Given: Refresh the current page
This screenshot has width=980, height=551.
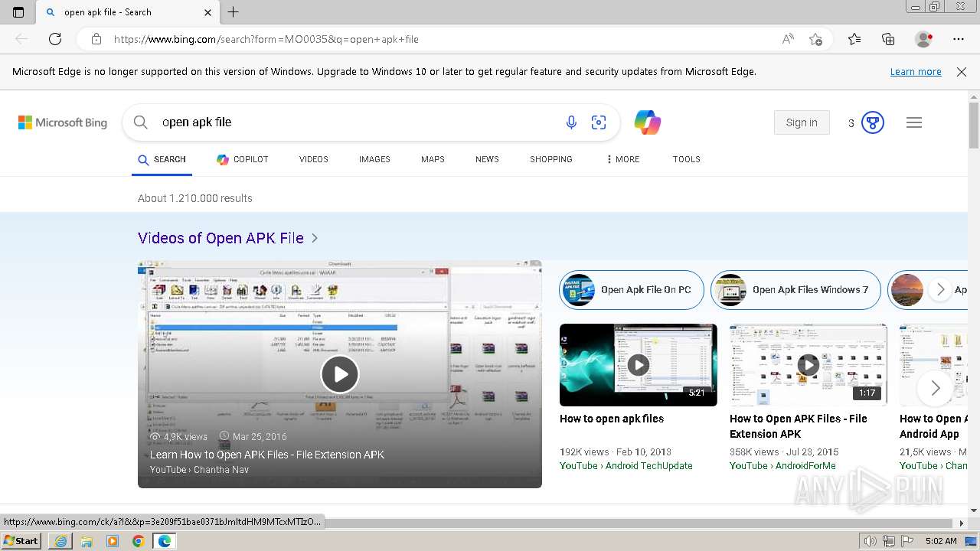Looking at the screenshot, I should [x=55, y=39].
